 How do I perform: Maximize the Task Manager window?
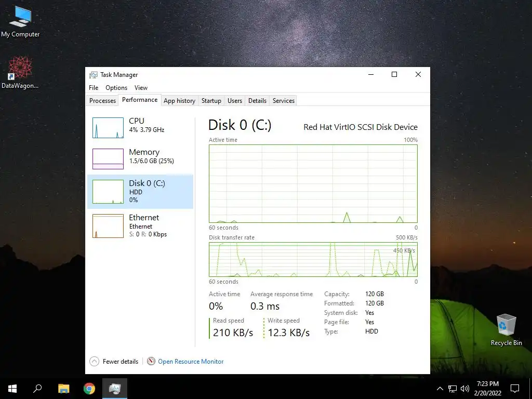394,75
